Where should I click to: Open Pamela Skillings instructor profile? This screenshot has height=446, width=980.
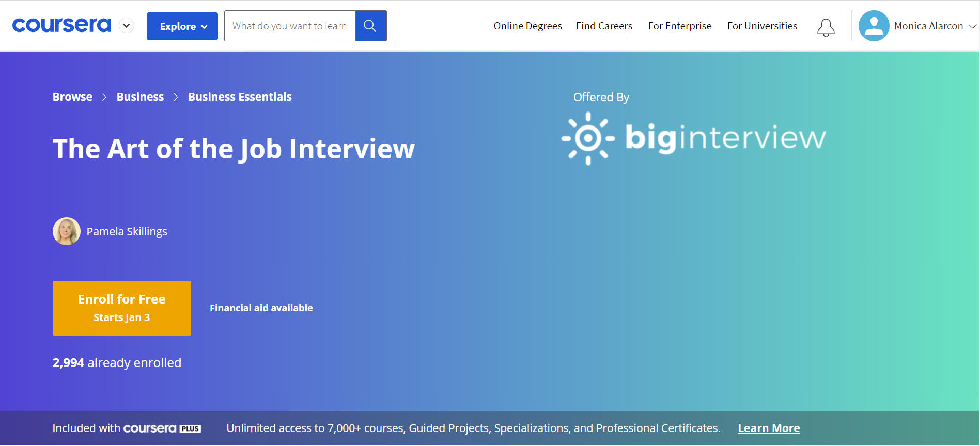click(127, 232)
